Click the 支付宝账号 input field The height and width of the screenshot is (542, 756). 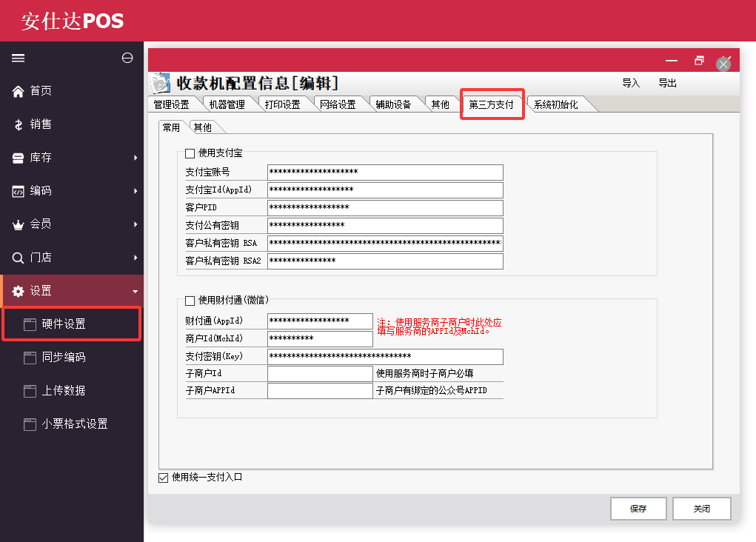click(x=385, y=172)
